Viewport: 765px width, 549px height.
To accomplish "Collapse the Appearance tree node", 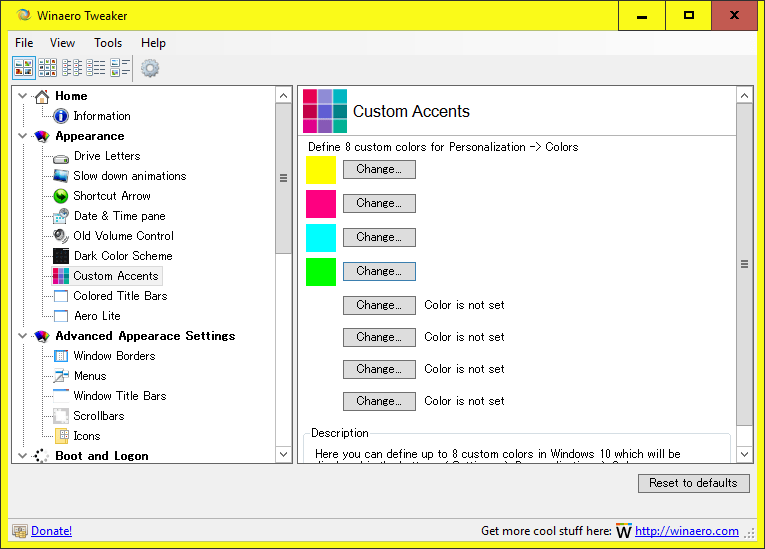I will click(x=22, y=136).
